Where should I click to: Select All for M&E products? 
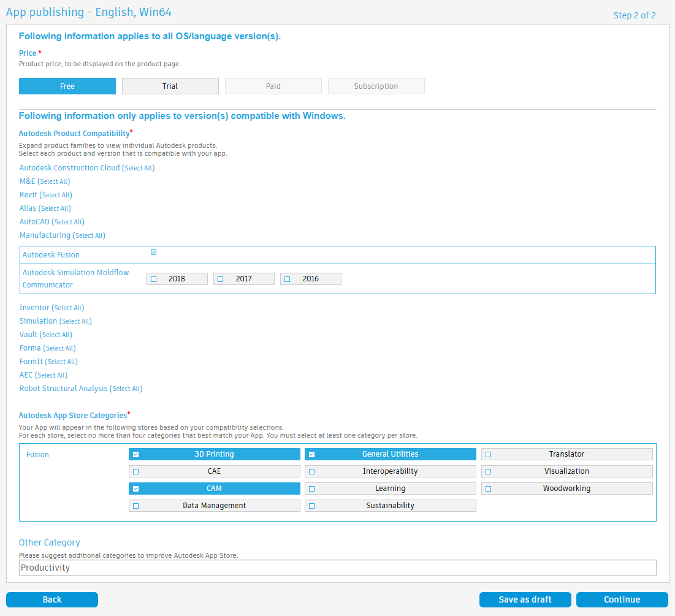coord(54,181)
